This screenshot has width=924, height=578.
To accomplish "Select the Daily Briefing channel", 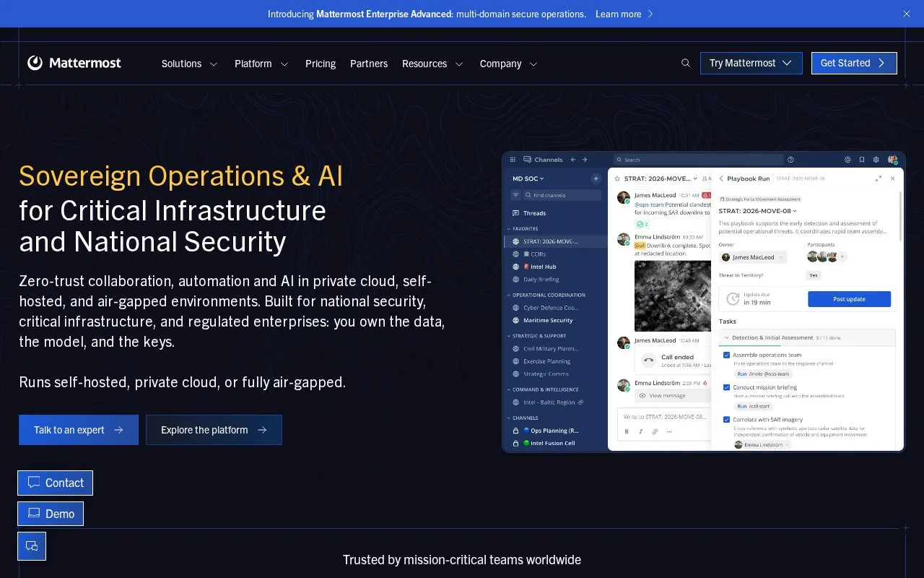I will click(556, 280).
